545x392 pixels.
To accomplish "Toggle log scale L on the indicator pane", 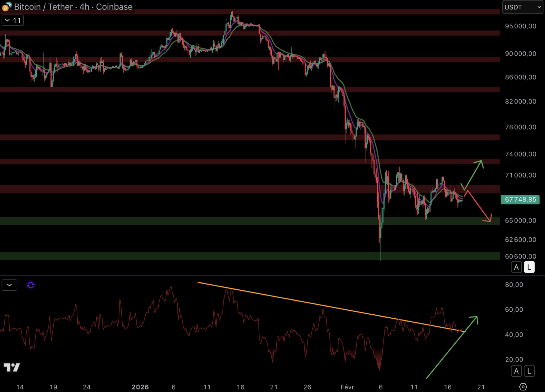I will pyautogui.click(x=529, y=371).
